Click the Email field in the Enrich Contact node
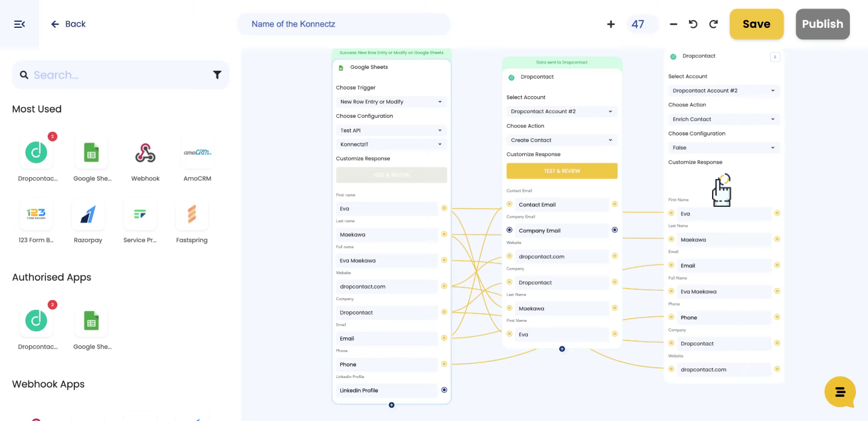This screenshot has height=421, width=868. tap(724, 266)
